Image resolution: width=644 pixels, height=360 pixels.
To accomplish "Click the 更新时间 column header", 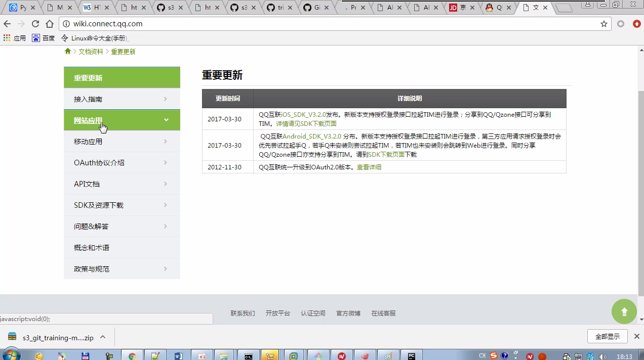I will pyautogui.click(x=228, y=99).
